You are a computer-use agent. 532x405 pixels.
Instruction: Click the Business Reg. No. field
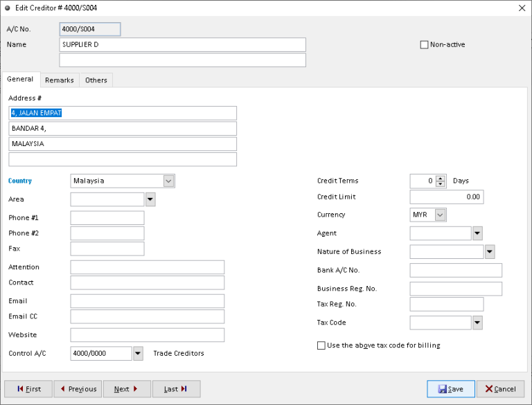(456, 289)
